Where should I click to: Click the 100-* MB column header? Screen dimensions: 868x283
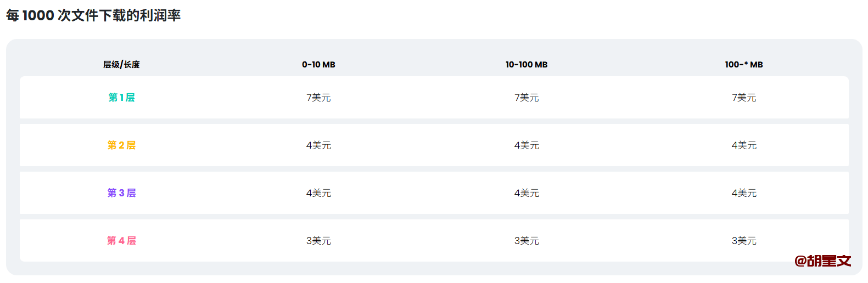click(x=743, y=65)
